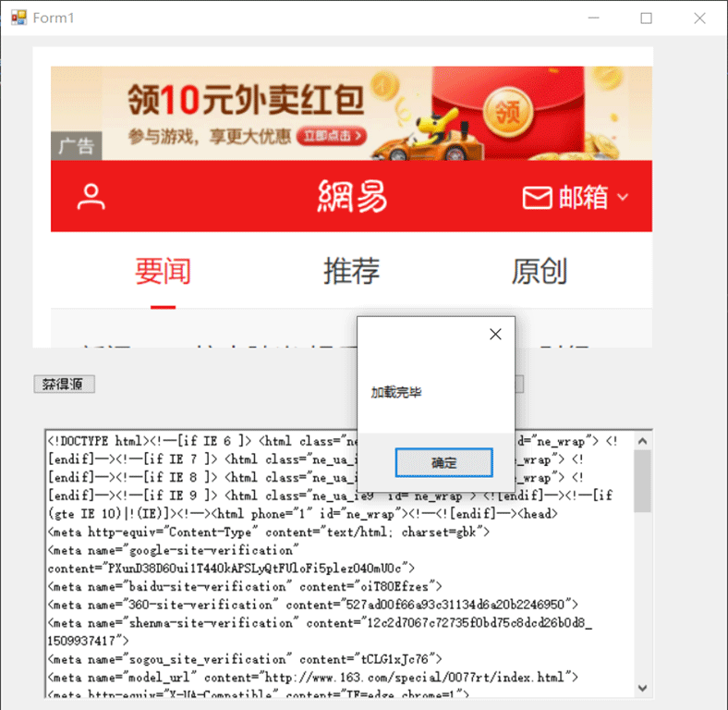Click the 網易 logo in header
Image resolution: width=728 pixels, height=710 pixels.
coord(352,197)
